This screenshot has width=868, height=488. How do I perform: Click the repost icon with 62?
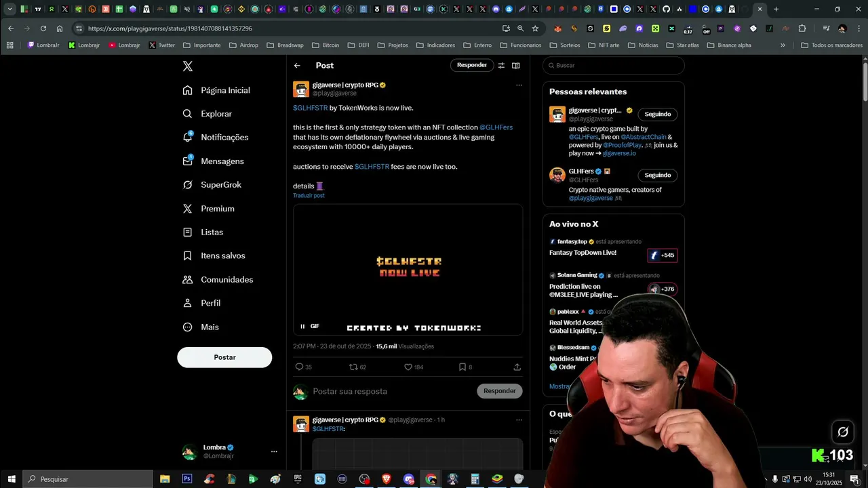coord(353,367)
